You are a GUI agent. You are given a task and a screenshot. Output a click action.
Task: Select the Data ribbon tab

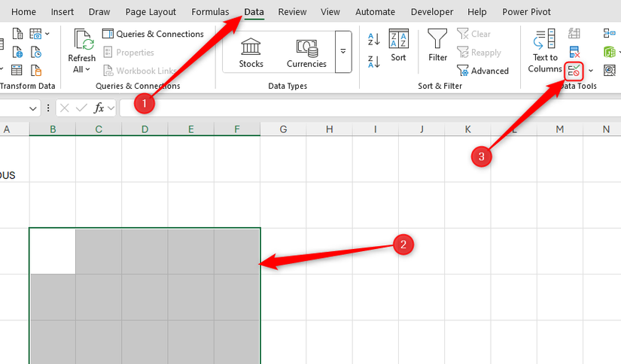(254, 12)
